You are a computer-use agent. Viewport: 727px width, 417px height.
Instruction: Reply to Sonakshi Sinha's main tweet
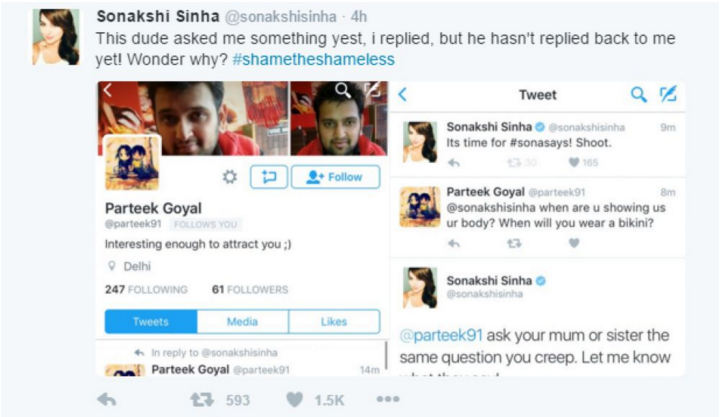107,399
